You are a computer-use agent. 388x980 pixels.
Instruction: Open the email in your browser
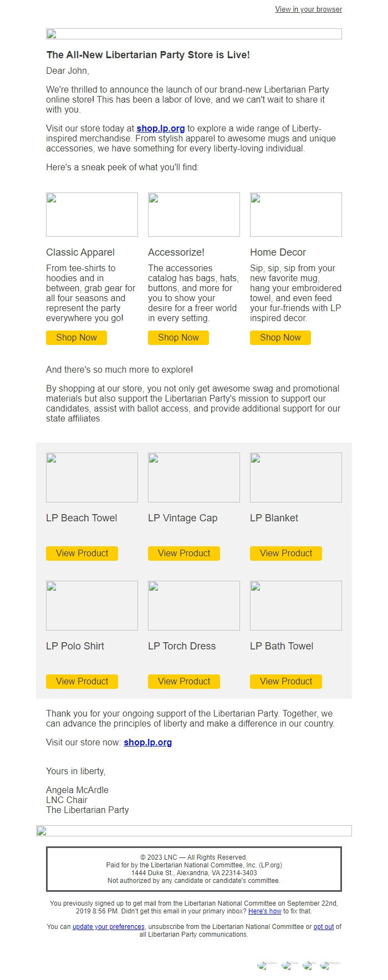pos(308,9)
